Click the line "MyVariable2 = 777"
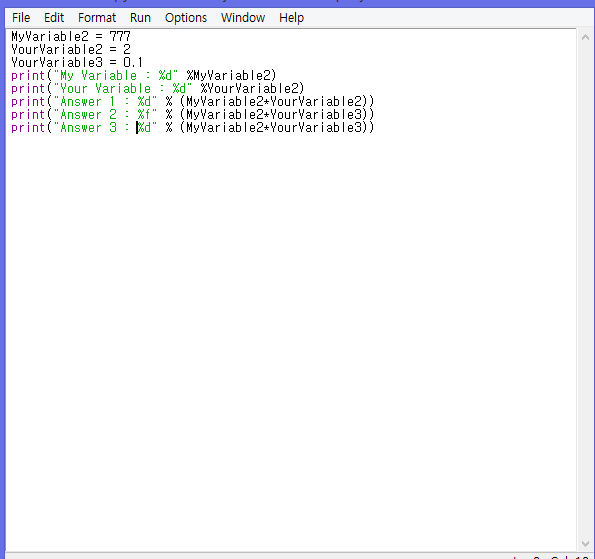Image resolution: width=595 pixels, height=559 pixels. [x=71, y=36]
